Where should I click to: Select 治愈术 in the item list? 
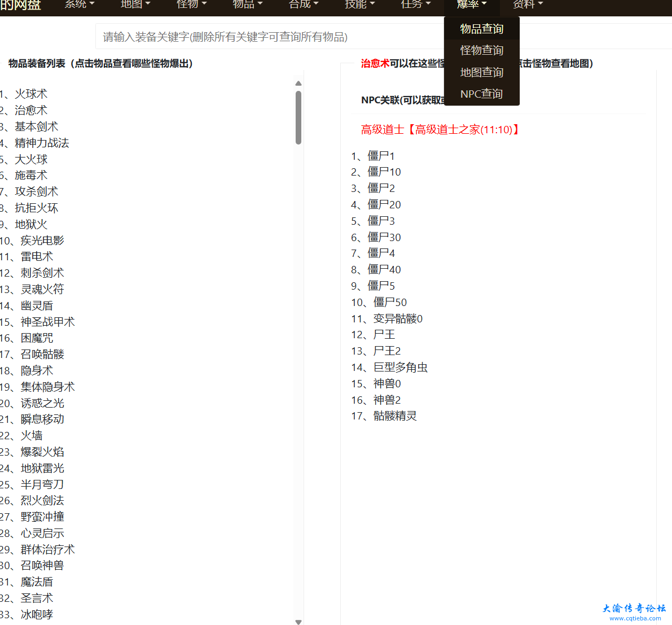point(31,110)
